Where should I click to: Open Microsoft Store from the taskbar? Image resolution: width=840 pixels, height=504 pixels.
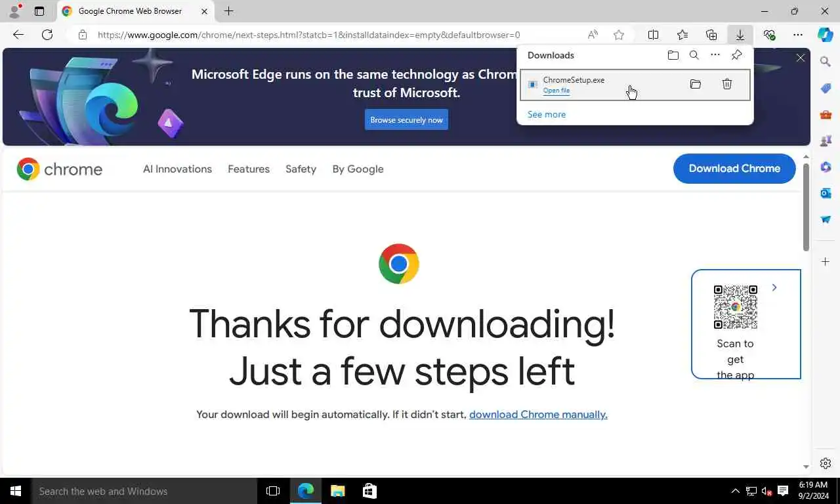coord(369,491)
